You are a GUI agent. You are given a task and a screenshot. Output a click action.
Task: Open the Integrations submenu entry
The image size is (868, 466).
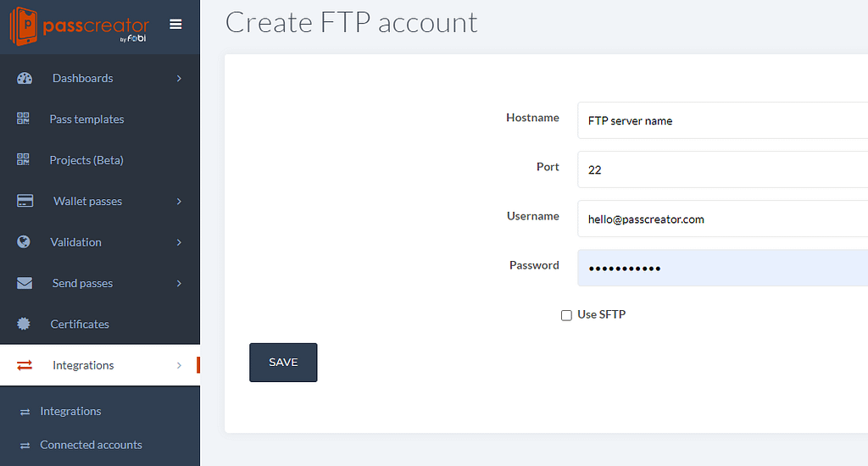(70, 411)
